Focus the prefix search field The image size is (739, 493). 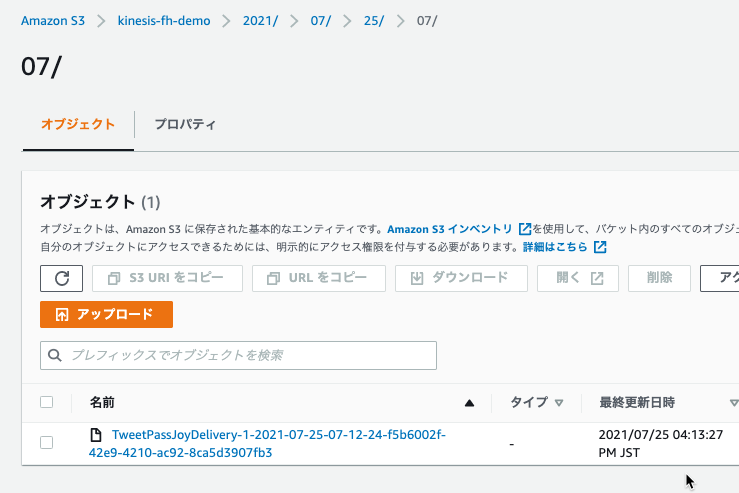coord(238,355)
